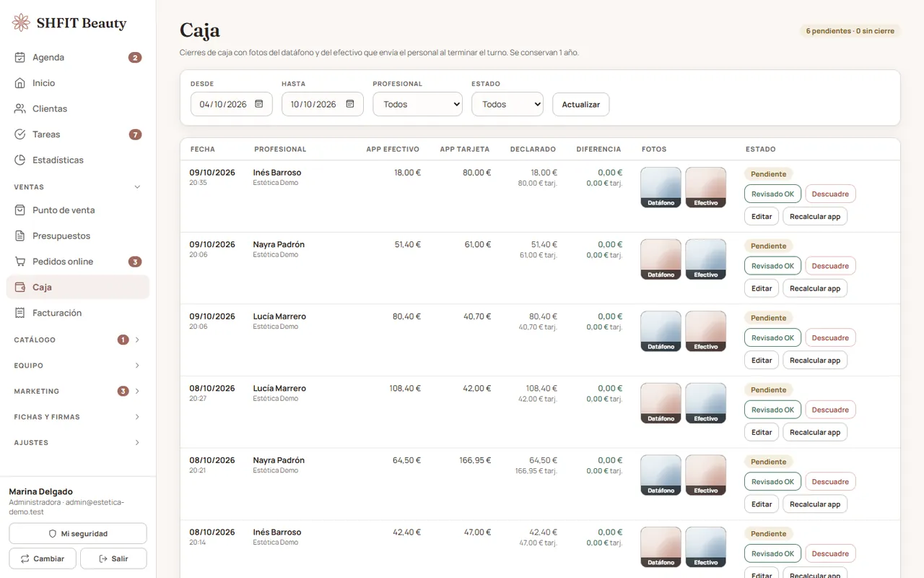The height and width of the screenshot is (578, 924).
Task: Collapse the Ventas section chevron
Action: tap(137, 187)
